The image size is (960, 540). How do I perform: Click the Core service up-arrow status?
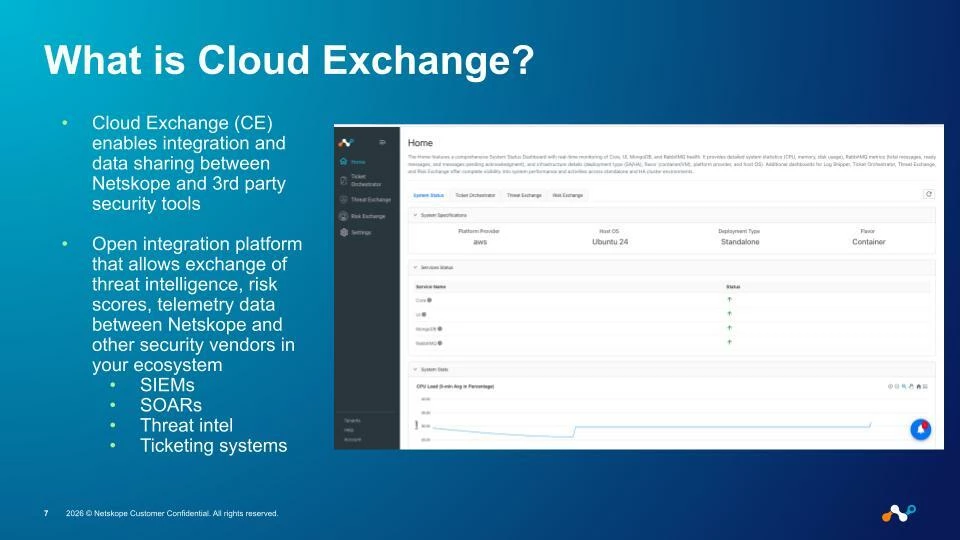click(729, 299)
